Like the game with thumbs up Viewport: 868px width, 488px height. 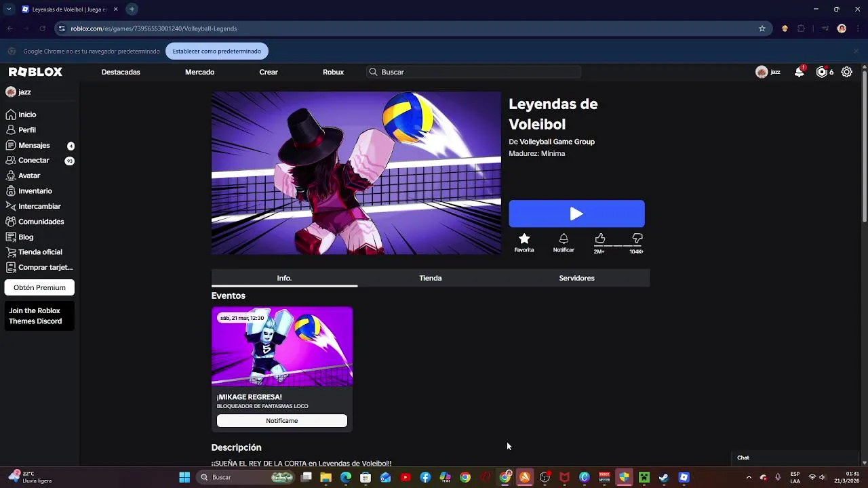click(x=599, y=239)
